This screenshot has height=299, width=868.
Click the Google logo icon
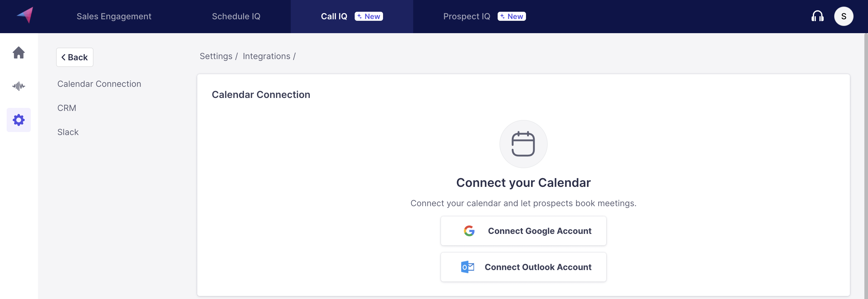click(x=469, y=231)
